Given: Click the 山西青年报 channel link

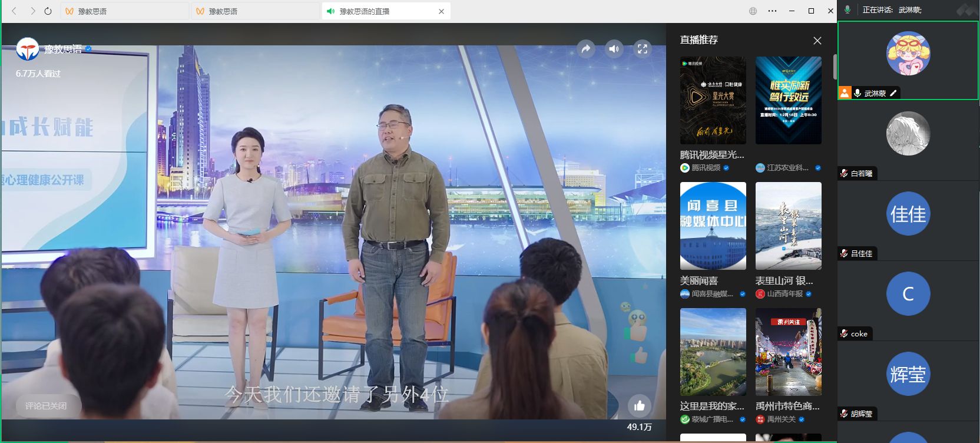Looking at the screenshot, I should pos(784,294).
